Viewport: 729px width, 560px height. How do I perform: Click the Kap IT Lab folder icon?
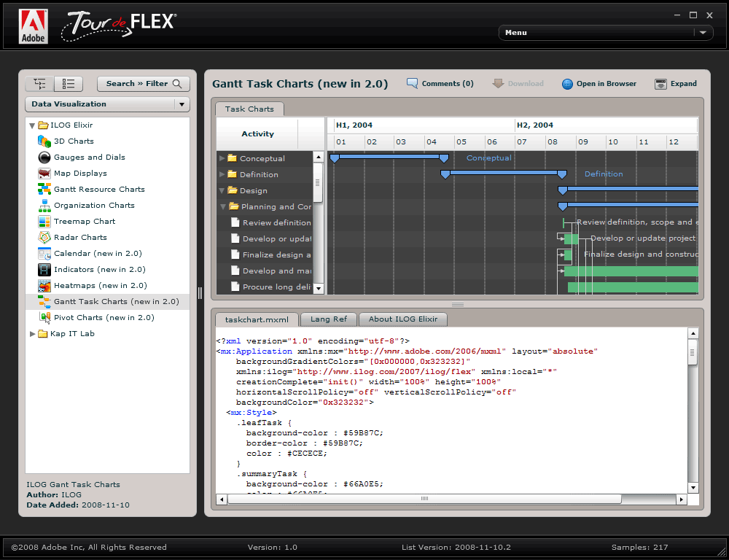pyautogui.click(x=43, y=333)
